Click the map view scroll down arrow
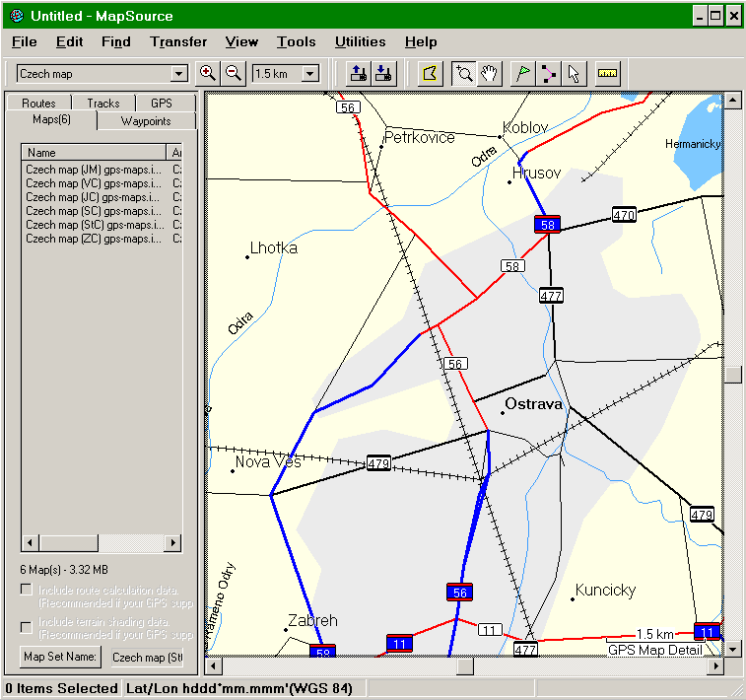 pyautogui.click(x=732, y=649)
